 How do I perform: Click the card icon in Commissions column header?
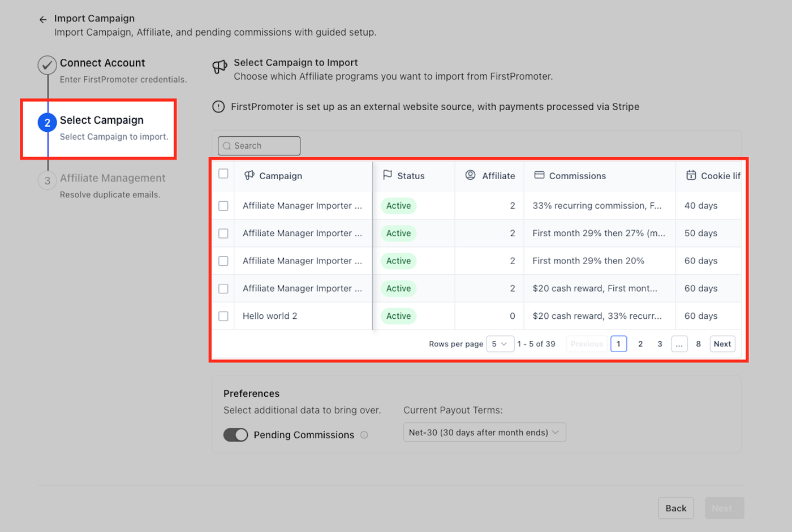(x=539, y=175)
